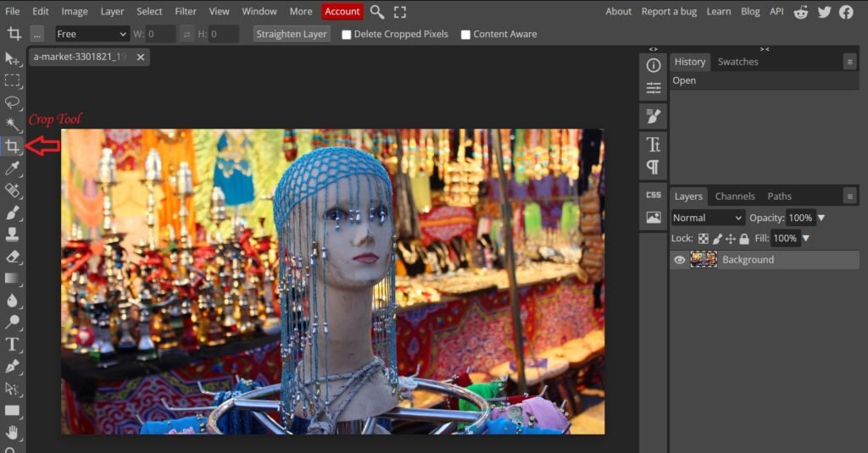
Task: Expand the Opacity slider arrow
Action: pyautogui.click(x=821, y=218)
